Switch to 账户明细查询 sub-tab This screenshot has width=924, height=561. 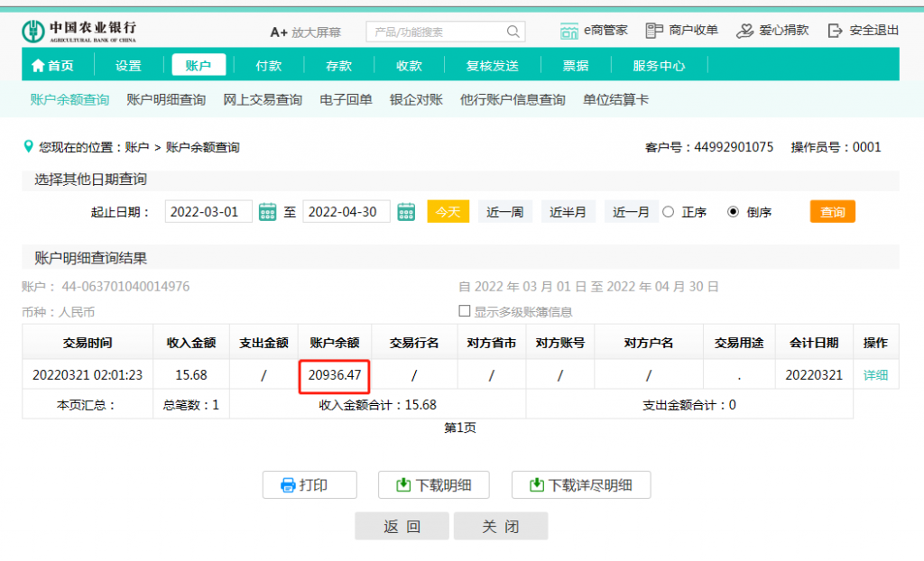(x=166, y=100)
